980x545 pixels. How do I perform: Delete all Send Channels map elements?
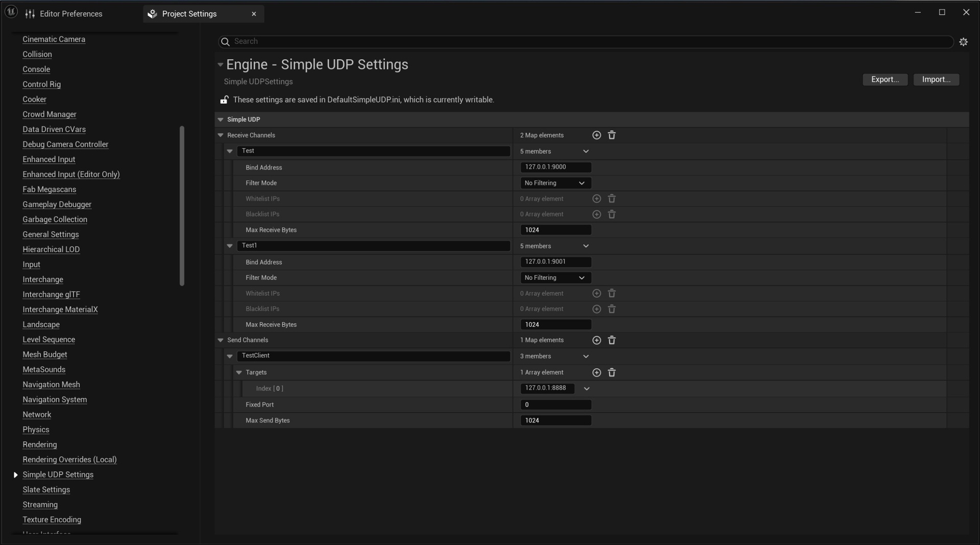pyautogui.click(x=611, y=340)
